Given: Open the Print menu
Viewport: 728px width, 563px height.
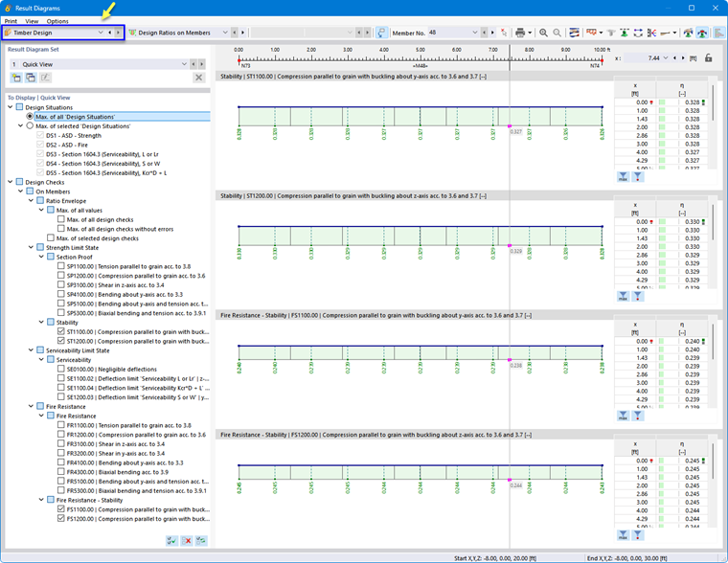Looking at the screenshot, I should coord(11,21).
